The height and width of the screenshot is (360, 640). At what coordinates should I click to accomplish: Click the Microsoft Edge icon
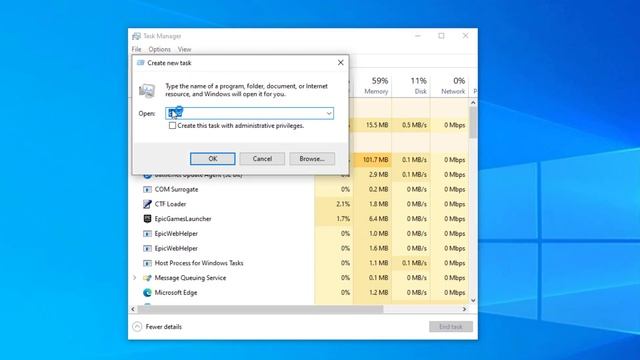click(x=147, y=293)
